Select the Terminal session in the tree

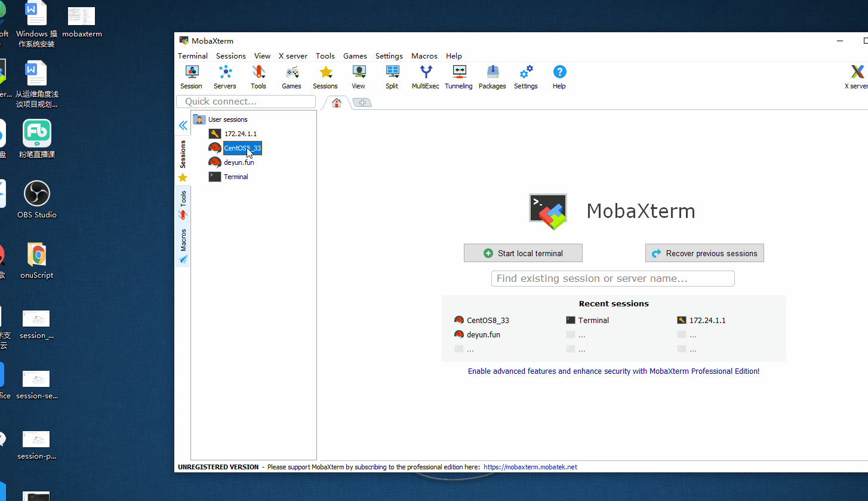pyautogui.click(x=229, y=177)
